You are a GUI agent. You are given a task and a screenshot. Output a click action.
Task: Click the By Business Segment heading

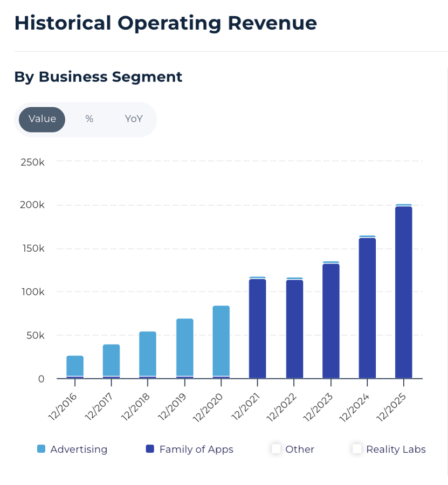[98, 77]
